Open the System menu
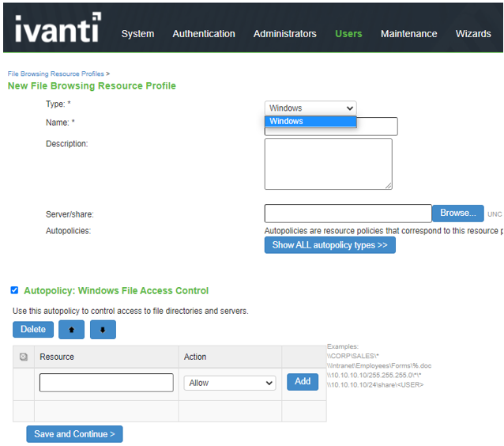504x446 pixels. point(137,34)
